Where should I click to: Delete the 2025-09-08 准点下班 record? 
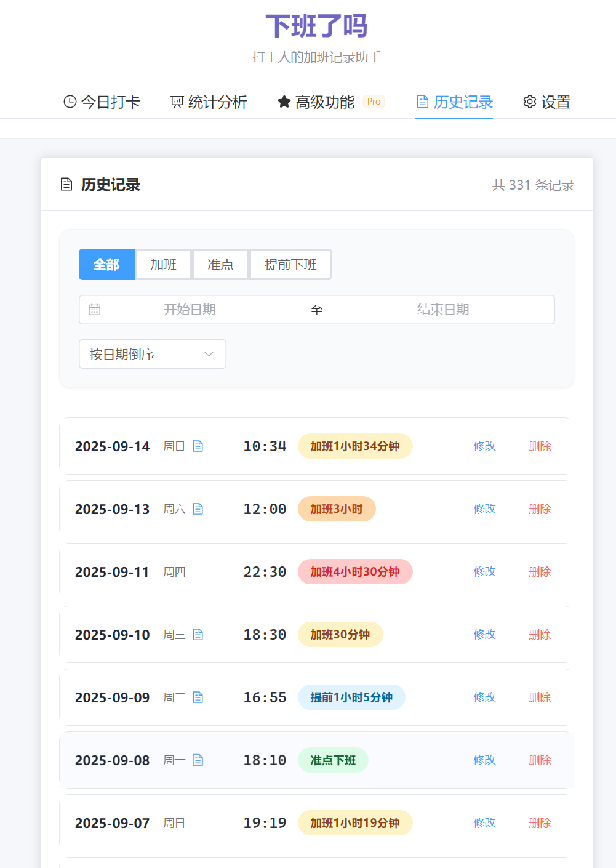540,760
